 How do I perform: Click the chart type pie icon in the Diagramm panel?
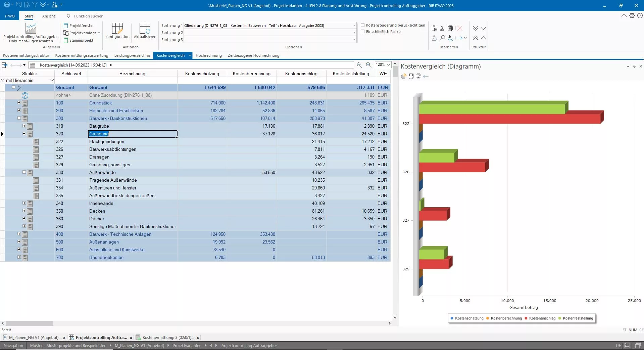(x=404, y=76)
